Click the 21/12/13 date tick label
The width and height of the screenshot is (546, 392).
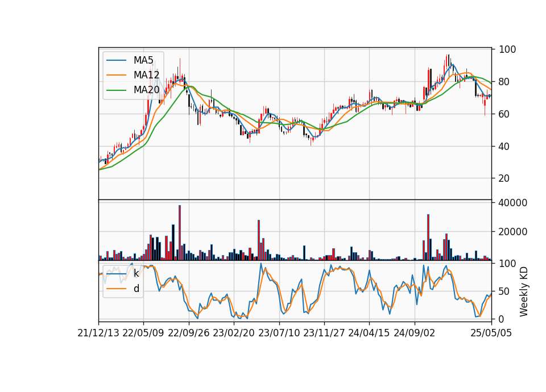(98, 333)
